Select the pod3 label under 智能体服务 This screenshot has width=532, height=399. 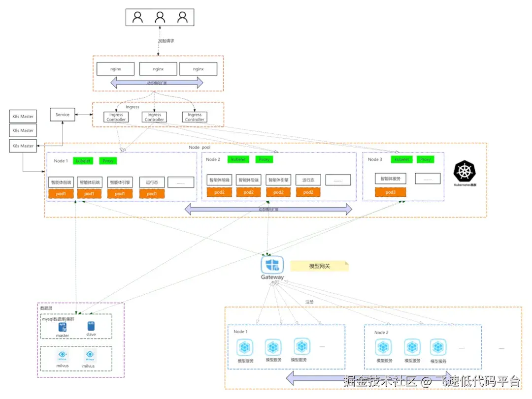pyautogui.click(x=391, y=192)
